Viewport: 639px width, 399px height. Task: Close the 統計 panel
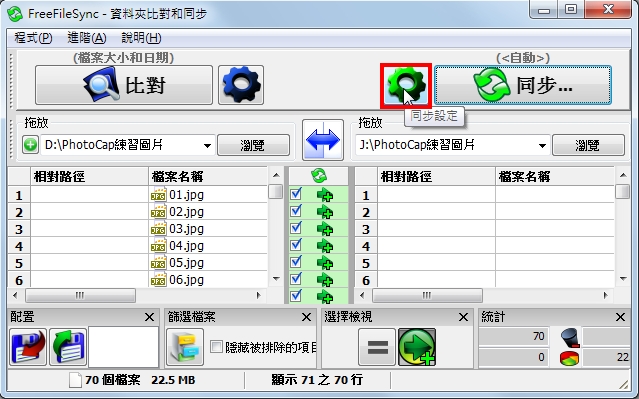pyautogui.click(x=620, y=317)
